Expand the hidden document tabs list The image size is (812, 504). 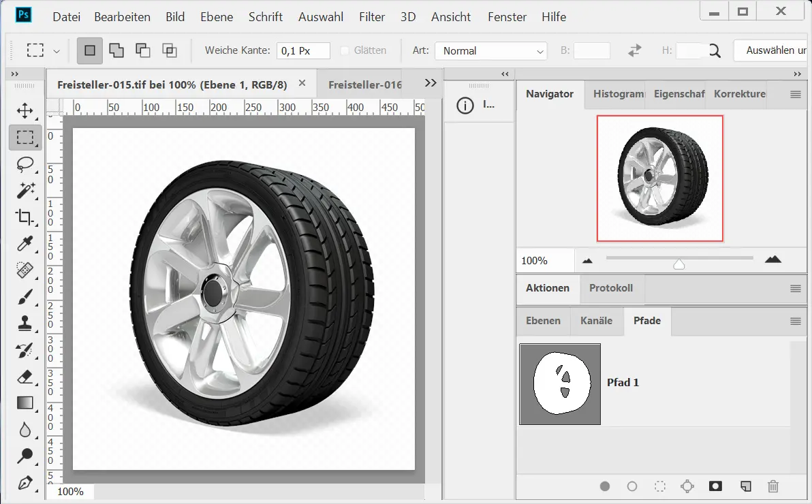tap(430, 83)
